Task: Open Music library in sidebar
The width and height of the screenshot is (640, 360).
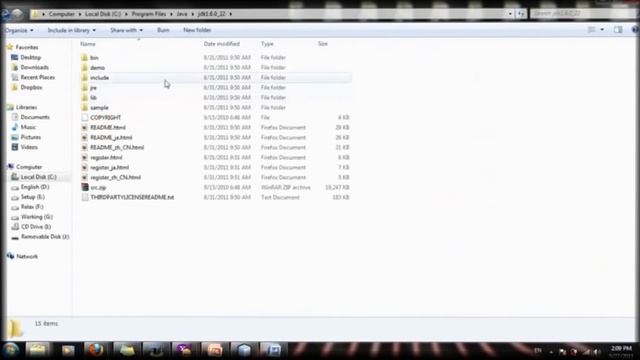Action: pos(28,127)
